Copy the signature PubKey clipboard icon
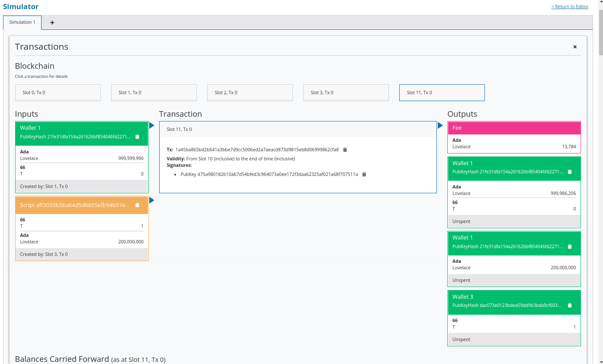 tap(364, 175)
